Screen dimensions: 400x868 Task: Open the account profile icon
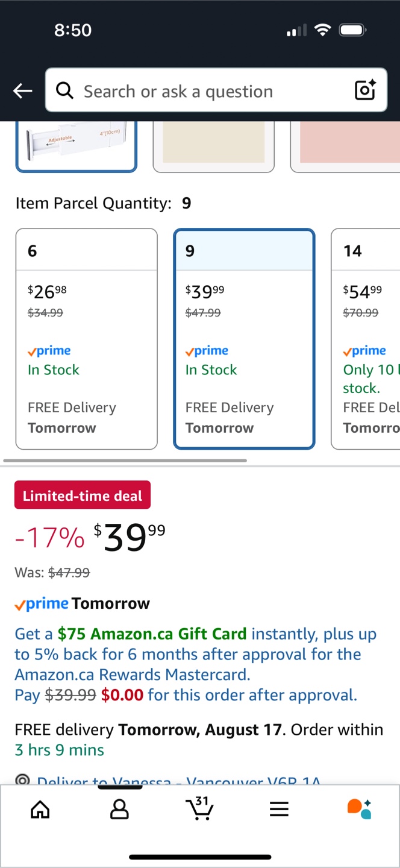click(119, 809)
